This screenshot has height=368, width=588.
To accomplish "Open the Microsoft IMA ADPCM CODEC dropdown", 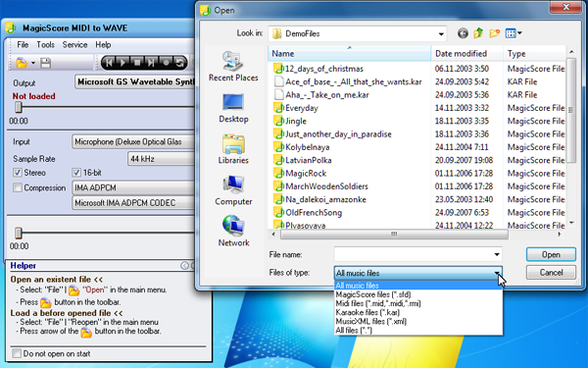I will 133,203.
